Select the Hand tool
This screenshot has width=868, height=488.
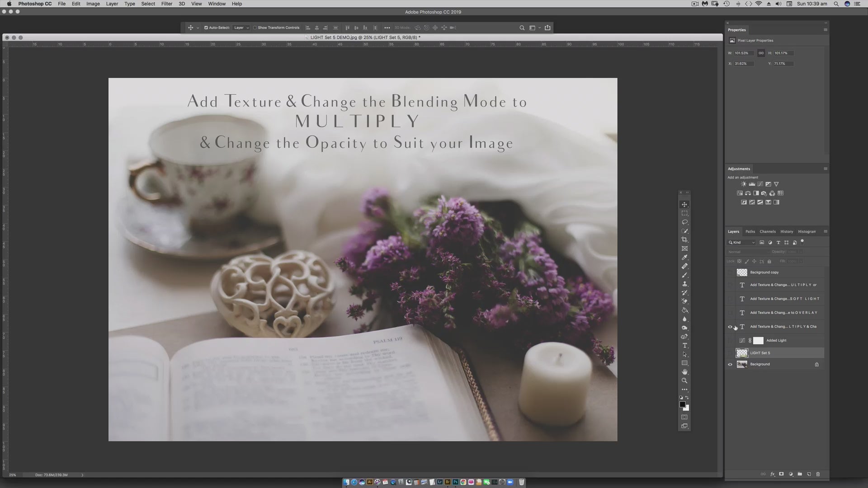pyautogui.click(x=684, y=372)
